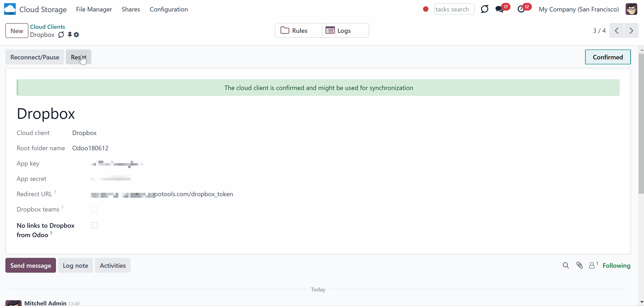Click the Reset button
The height and width of the screenshot is (306, 644).
(78, 57)
